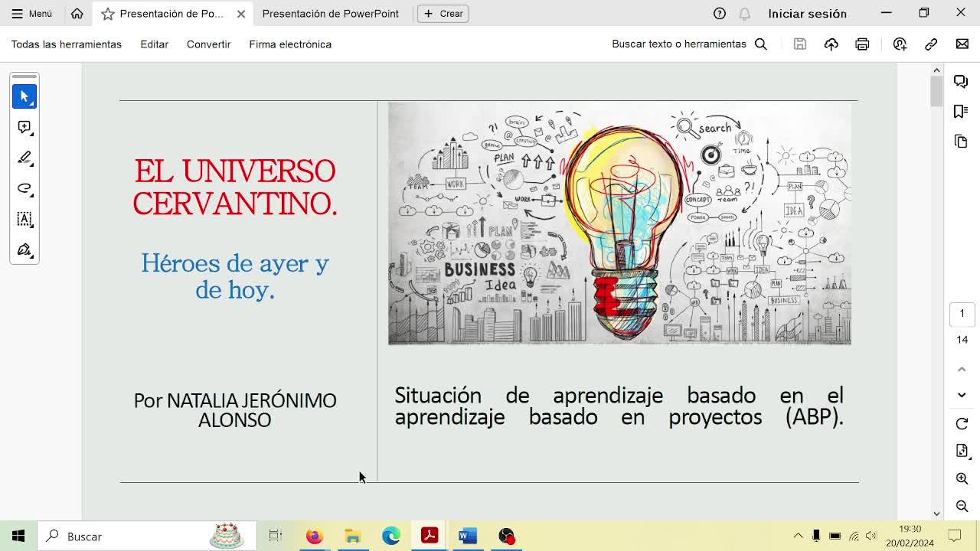Activate the text box select tool
980x551 pixels.
coord(24,219)
